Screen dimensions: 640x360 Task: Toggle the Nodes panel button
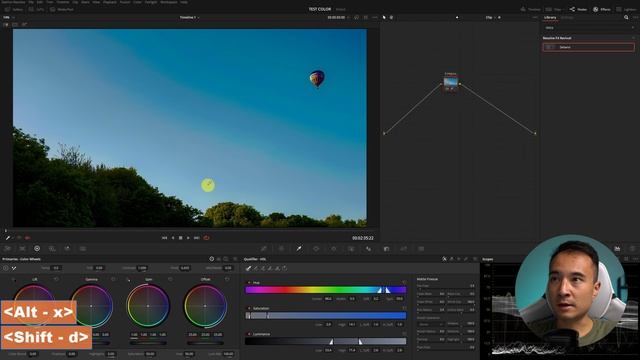578,9
